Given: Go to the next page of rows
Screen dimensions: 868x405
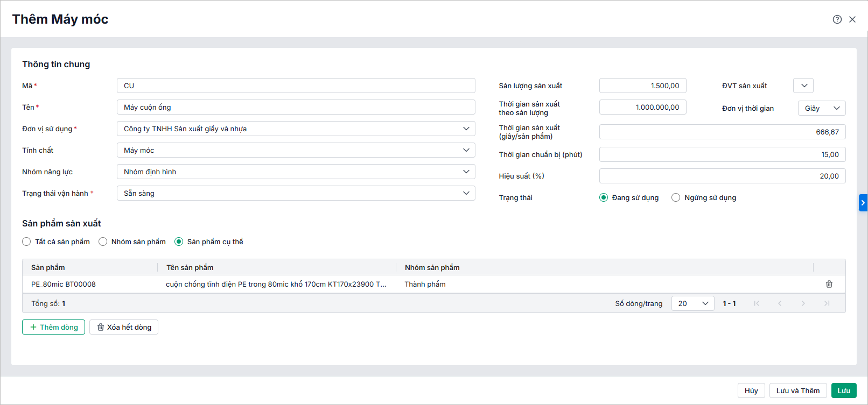Looking at the screenshot, I should coord(803,303).
